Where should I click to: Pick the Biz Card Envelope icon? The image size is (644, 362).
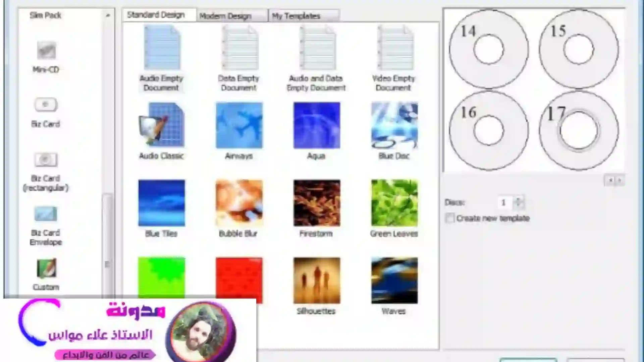tap(46, 214)
